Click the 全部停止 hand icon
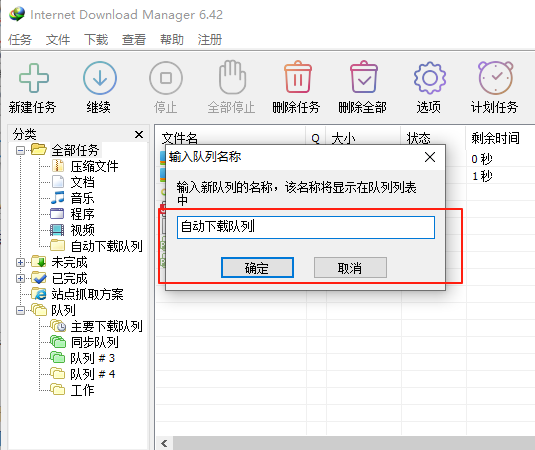Image resolution: width=535 pixels, height=450 pixels. pyautogui.click(x=232, y=77)
